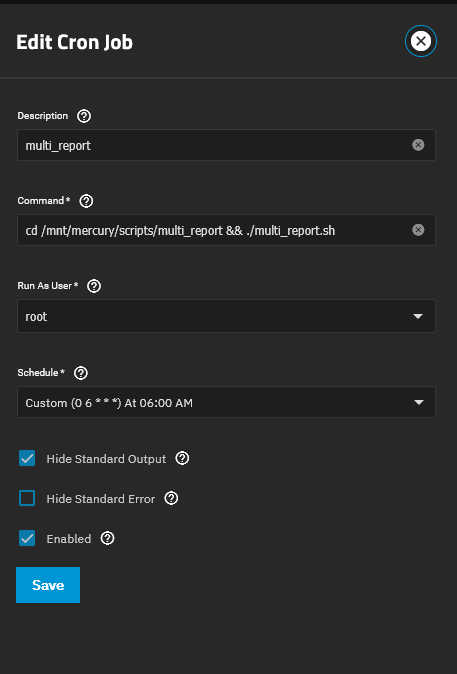Expand the Run As User dropdown arrow
457x674 pixels.
click(418, 316)
